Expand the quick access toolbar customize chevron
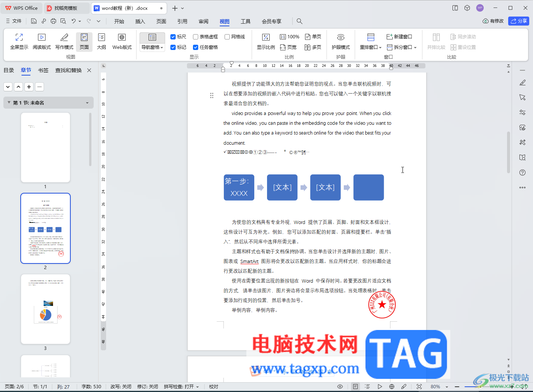 (x=99, y=21)
